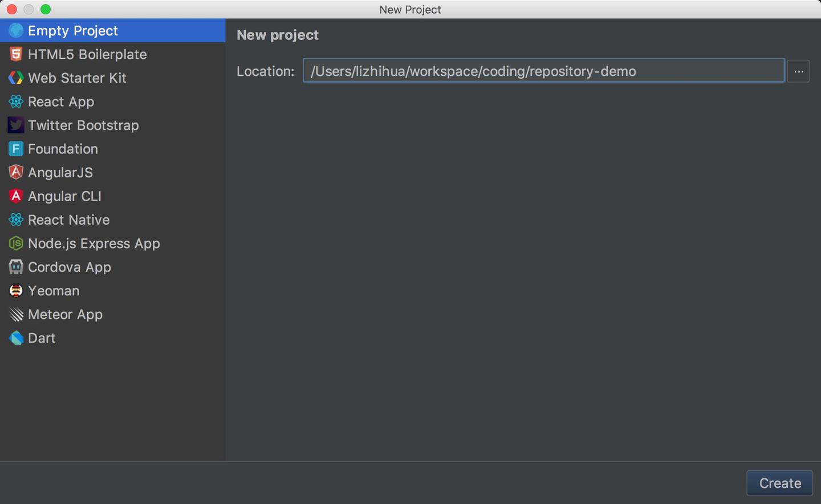Select the Node.js Express App icon
821x504 pixels.
[15, 243]
